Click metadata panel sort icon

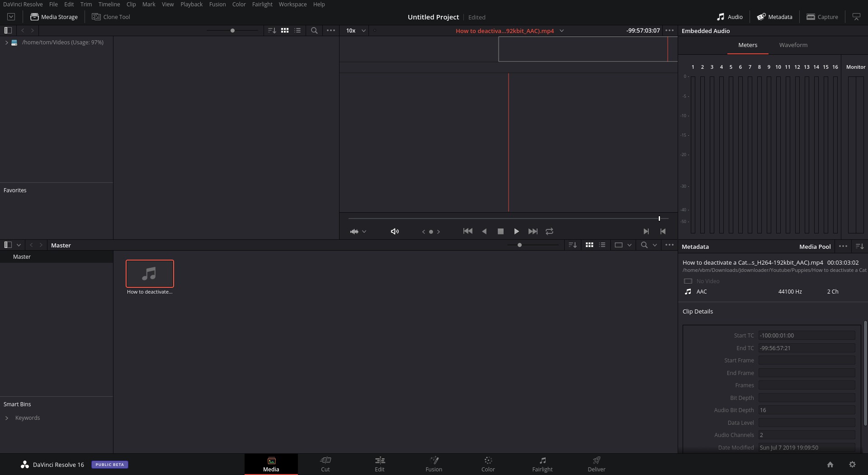point(860,246)
